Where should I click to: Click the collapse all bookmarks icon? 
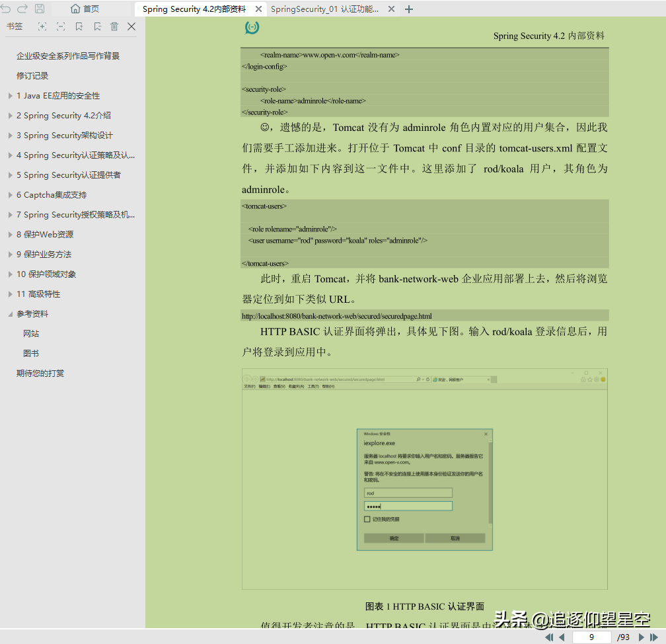tap(61, 26)
